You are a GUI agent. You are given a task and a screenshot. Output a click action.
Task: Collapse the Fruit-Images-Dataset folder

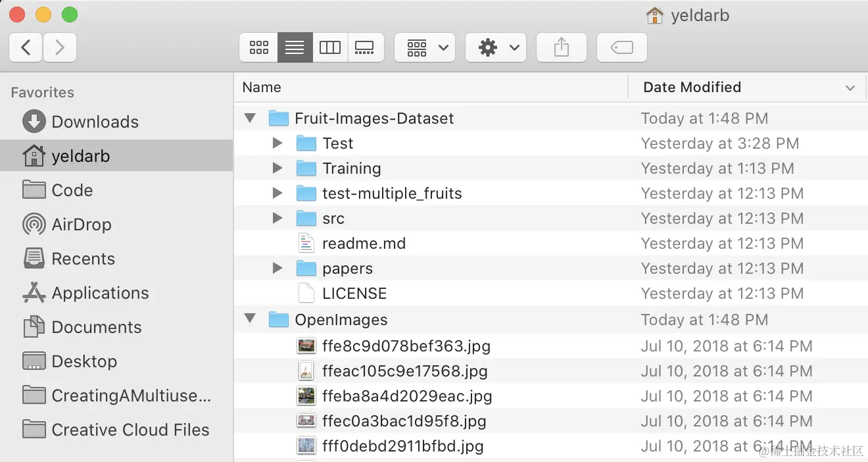click(x=249, y=118)
